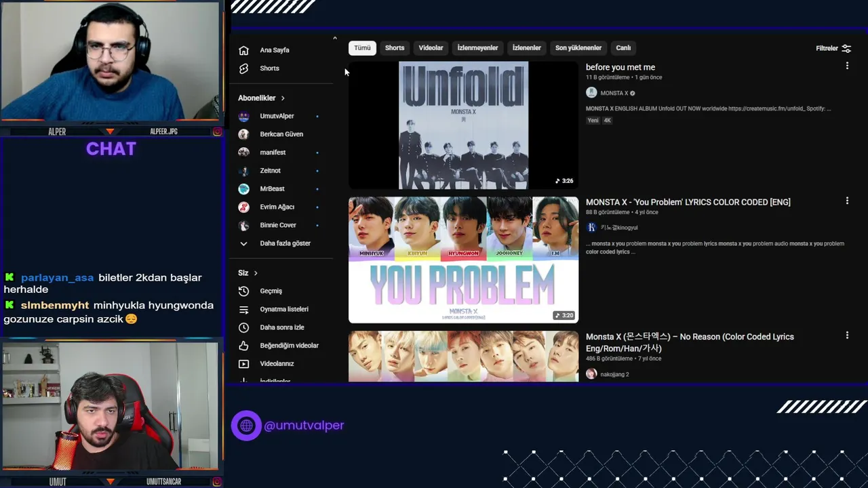Click slmbenmyht username in chat
This screenshot has height=488, width=868.
[55, 306]
